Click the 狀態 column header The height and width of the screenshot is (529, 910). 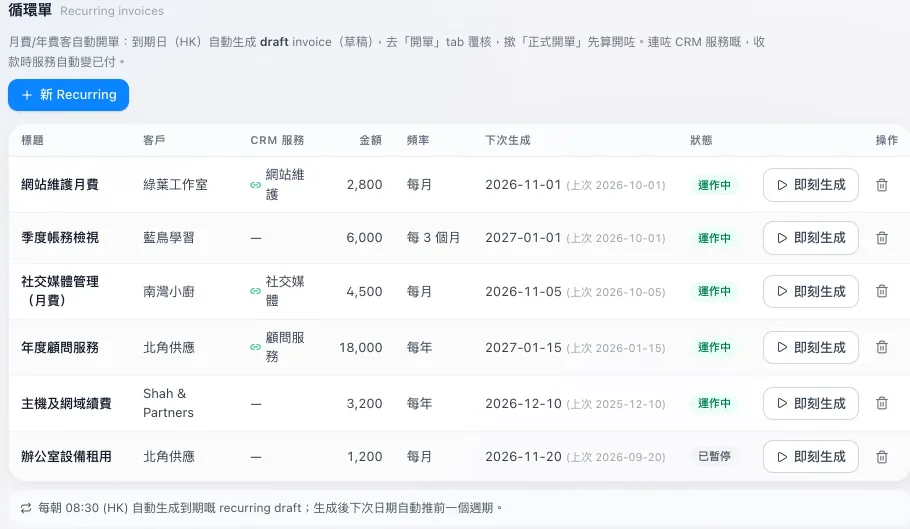701,140
